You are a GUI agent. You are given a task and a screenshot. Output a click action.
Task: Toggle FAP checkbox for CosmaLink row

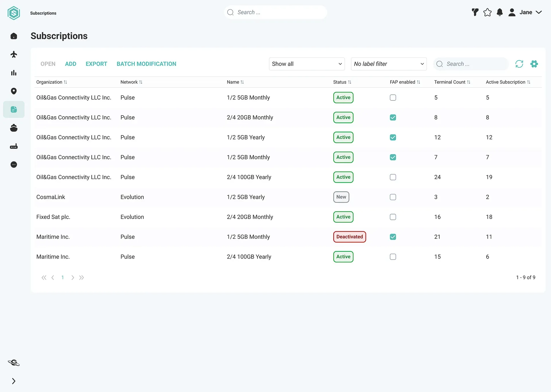coord(393,197)
